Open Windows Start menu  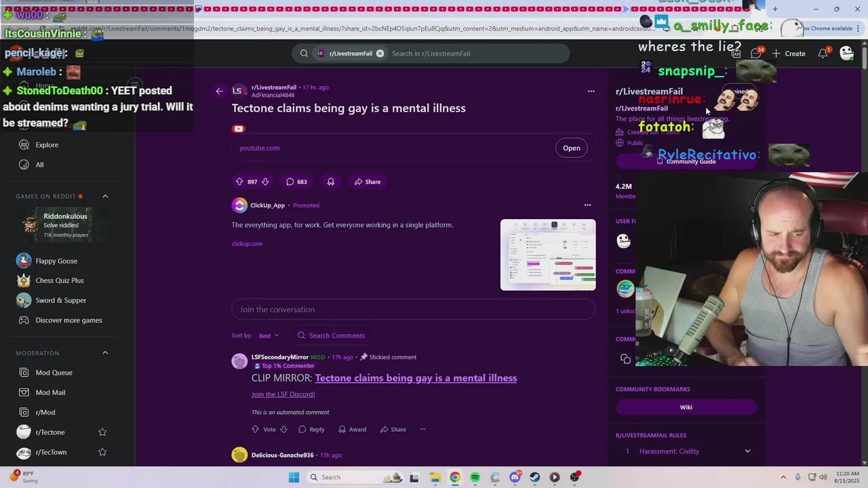(294, 477)
